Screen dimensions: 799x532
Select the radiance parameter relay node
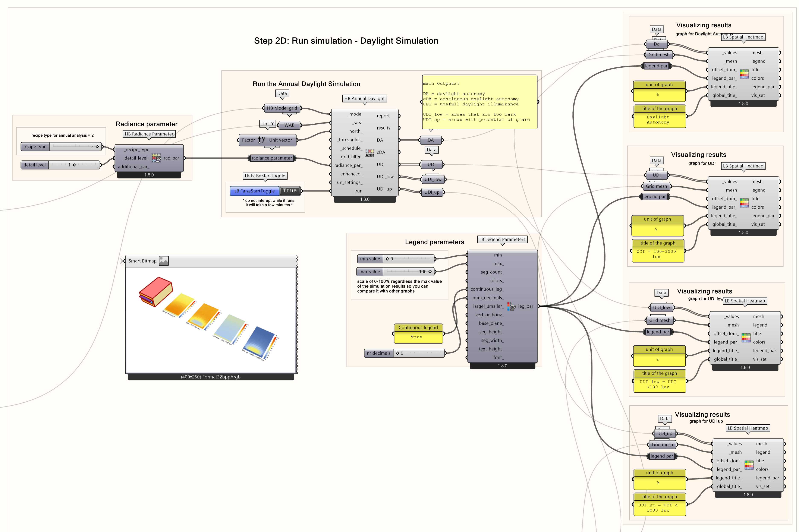coord(271,158)
